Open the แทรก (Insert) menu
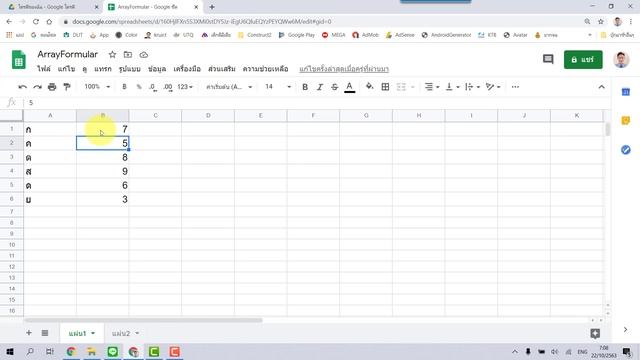640x360 pixels. click(x=102, y=69)
